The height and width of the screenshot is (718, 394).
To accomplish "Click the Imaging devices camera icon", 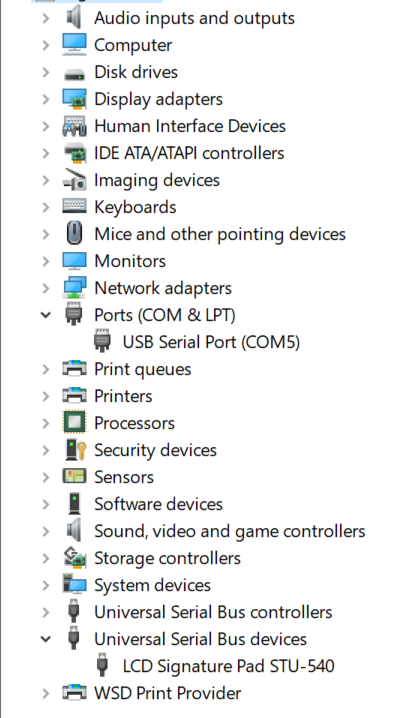I will (74, 180).
